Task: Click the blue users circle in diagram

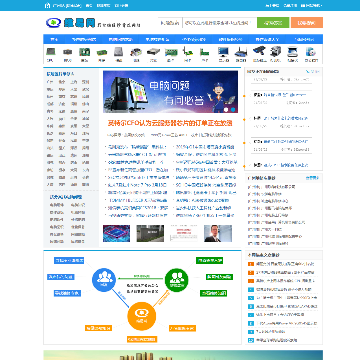Action: point(104,280)
